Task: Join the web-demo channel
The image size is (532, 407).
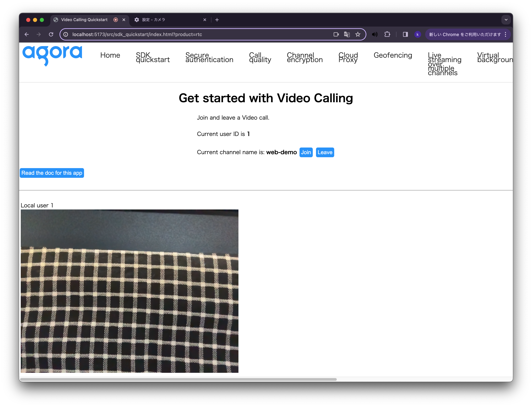Action: click(x=306, y=152)
